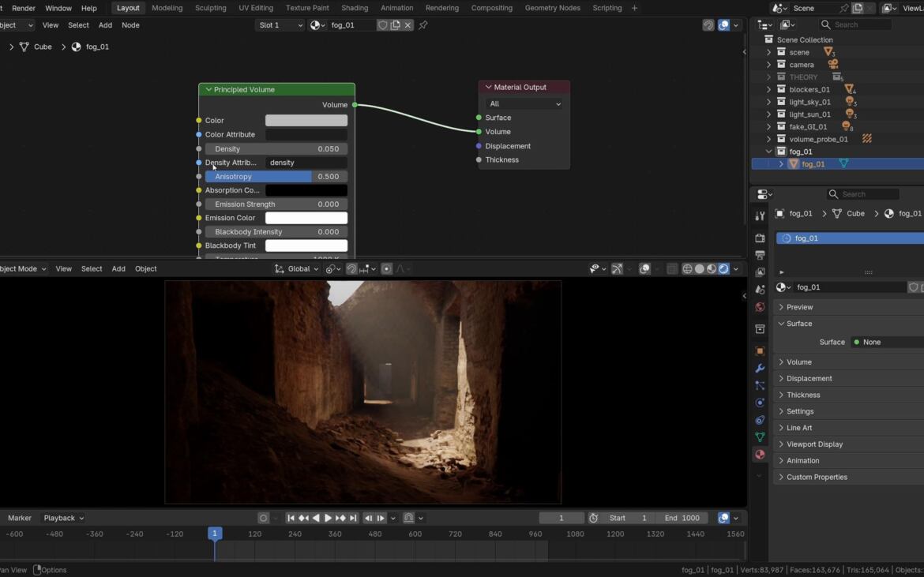The image size is (924, 577).
Task: Open the Slot 1 material slot dropdown
Action: (x=280, y=25)
